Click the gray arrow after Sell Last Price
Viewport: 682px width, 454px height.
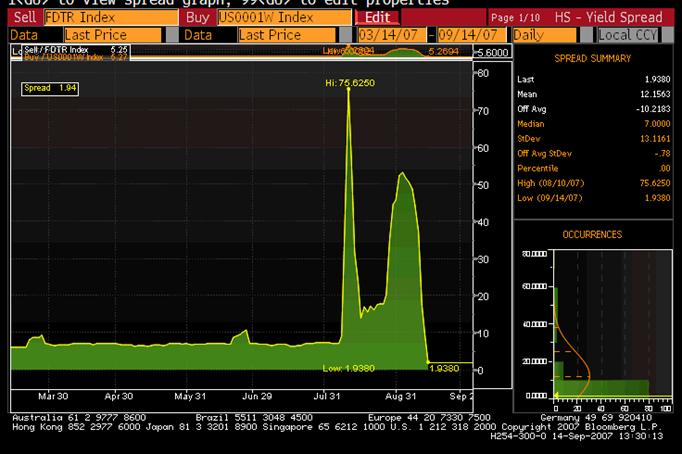pyautogui.click(x=172, y=35)
